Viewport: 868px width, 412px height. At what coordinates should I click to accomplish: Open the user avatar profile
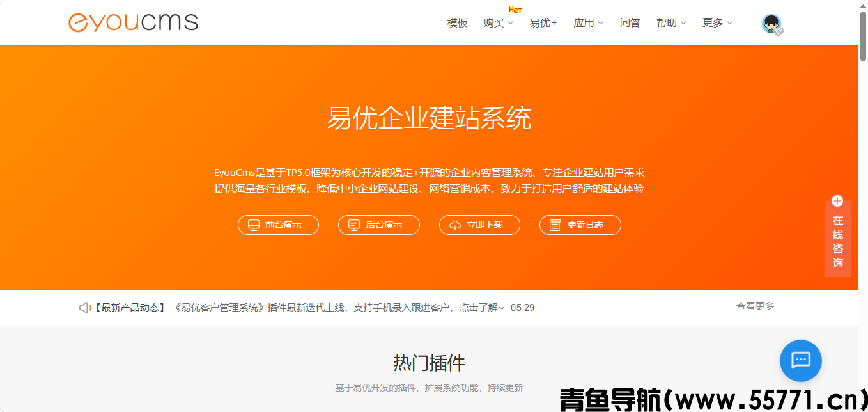[x=771, y=24]
